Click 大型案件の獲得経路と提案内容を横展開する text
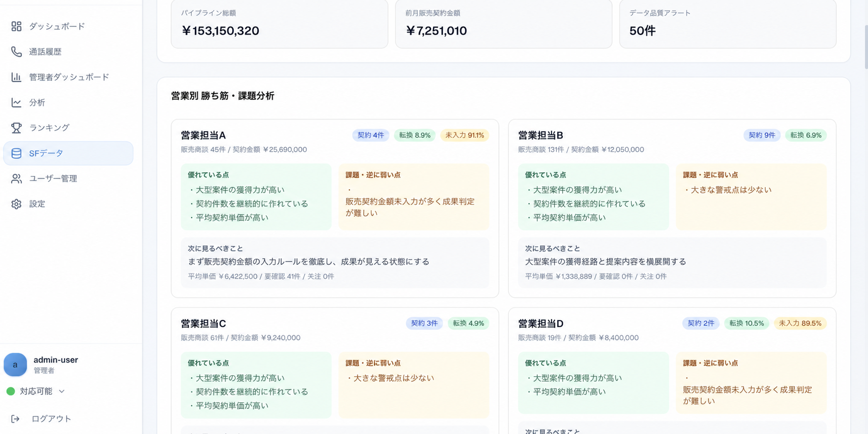The height and width of the screenshot is (434, 868). [605, 262]
